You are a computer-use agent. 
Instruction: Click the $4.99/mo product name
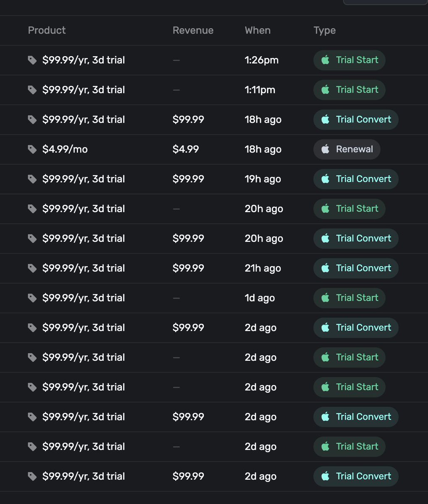click(x=65, y=150)
